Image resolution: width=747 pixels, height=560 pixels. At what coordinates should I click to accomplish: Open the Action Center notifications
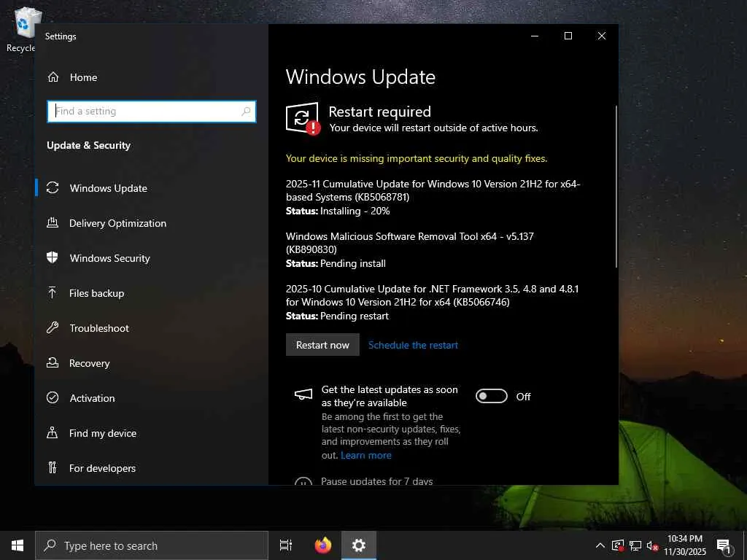pyautogui.click(x=724, y=546)
